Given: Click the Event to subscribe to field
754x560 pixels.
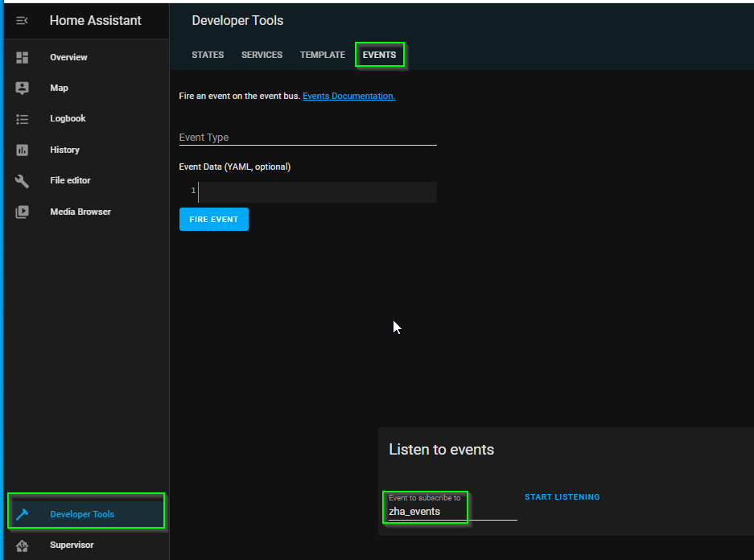Looking at the screenshot, I should pos(452,507).
